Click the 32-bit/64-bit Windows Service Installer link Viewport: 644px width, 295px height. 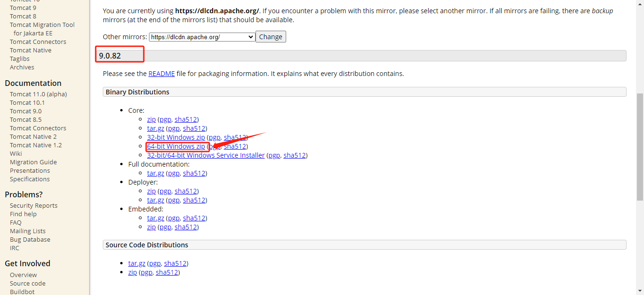click(206, 155)
